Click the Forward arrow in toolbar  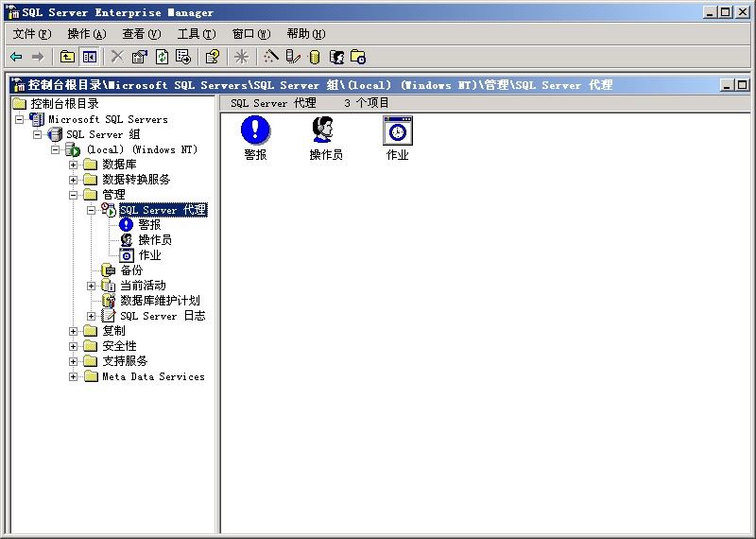point(38,57)
